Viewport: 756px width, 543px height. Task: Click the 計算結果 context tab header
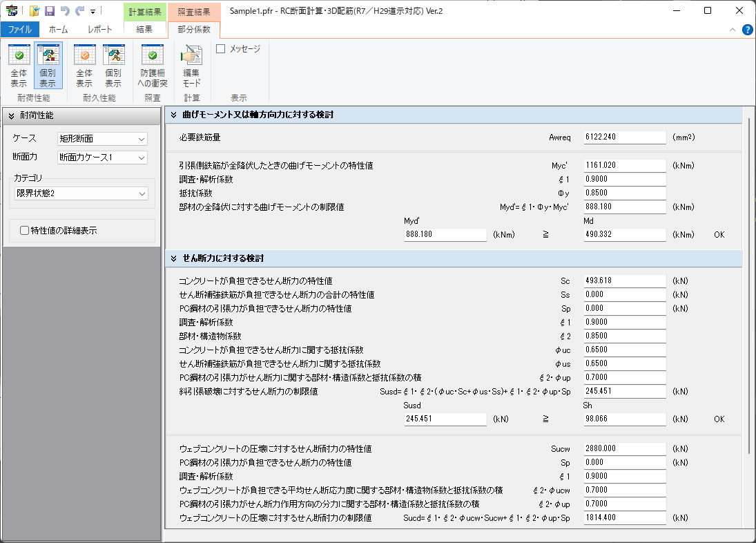tap(145, 12)
